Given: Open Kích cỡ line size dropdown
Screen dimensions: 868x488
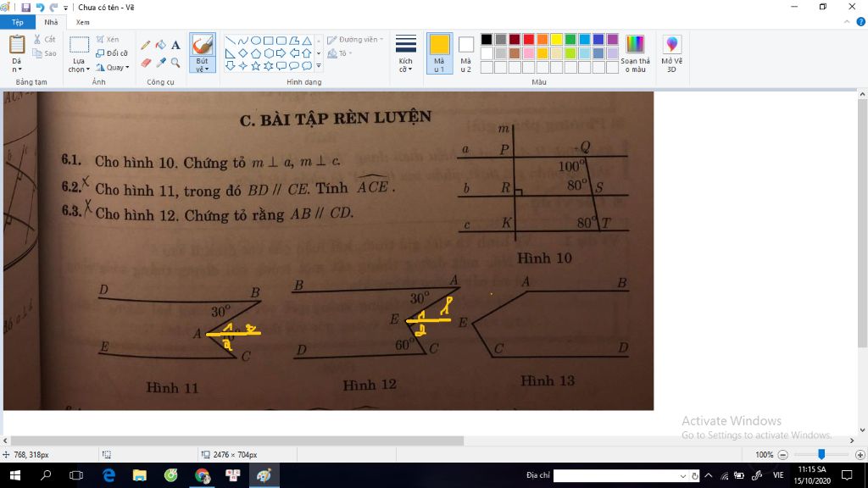Looking at the screenshot, I should pos(405,53).
